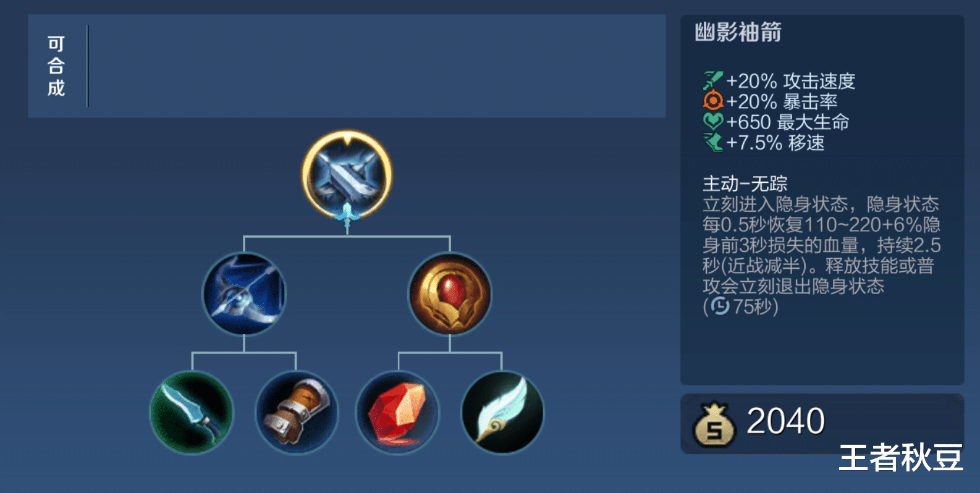
Task: Click the gold coin bag price icon
Action: pyautogui.click(x=714, y=424)
